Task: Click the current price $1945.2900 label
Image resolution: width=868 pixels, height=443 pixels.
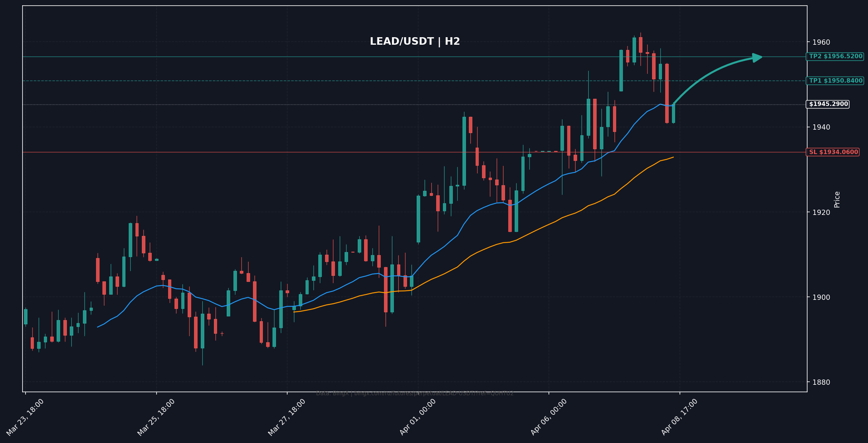Action: pos(828,104)
